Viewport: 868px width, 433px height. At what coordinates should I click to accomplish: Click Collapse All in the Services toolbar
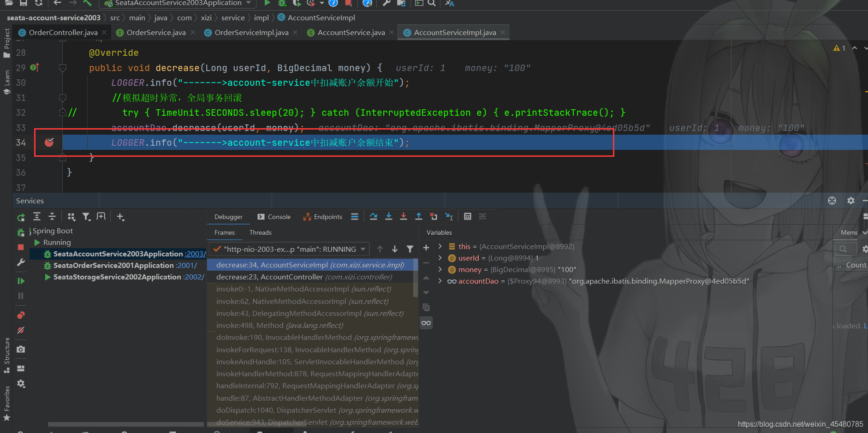(x=52, y=217)
